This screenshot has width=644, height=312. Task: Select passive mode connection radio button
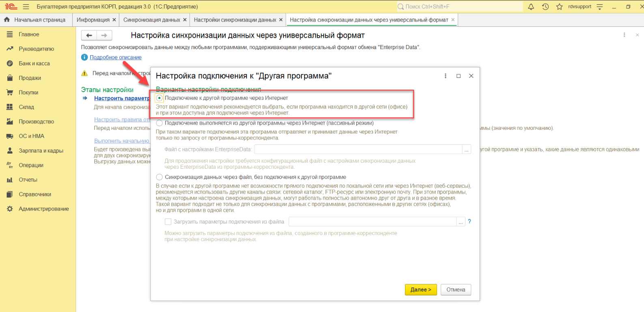coord(159,123)
